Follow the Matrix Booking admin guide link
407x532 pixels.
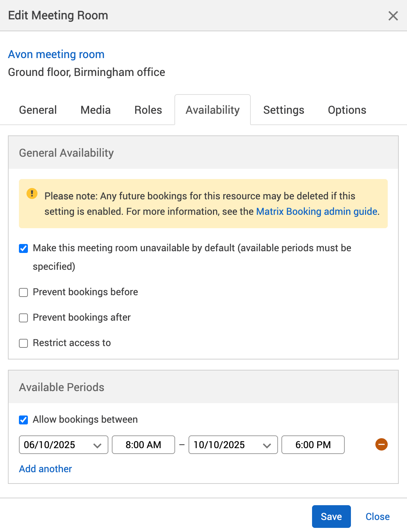(x=316, y=211)
